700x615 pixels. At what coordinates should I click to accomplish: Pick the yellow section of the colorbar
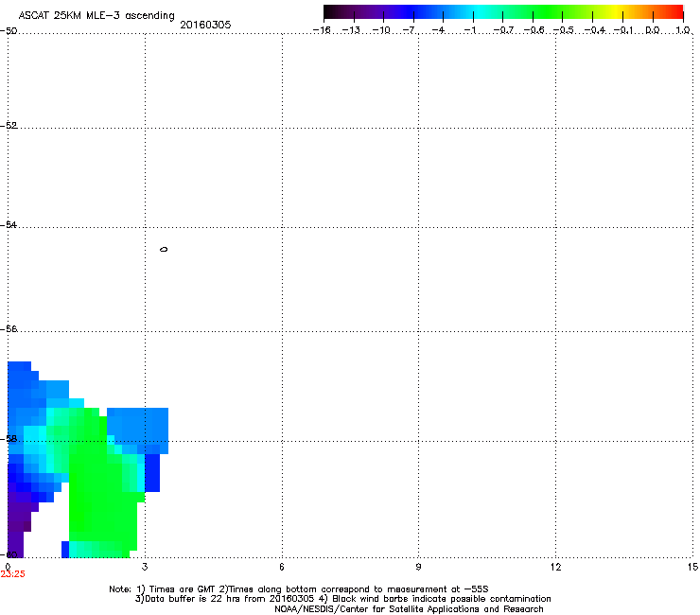tap(616, 12)
